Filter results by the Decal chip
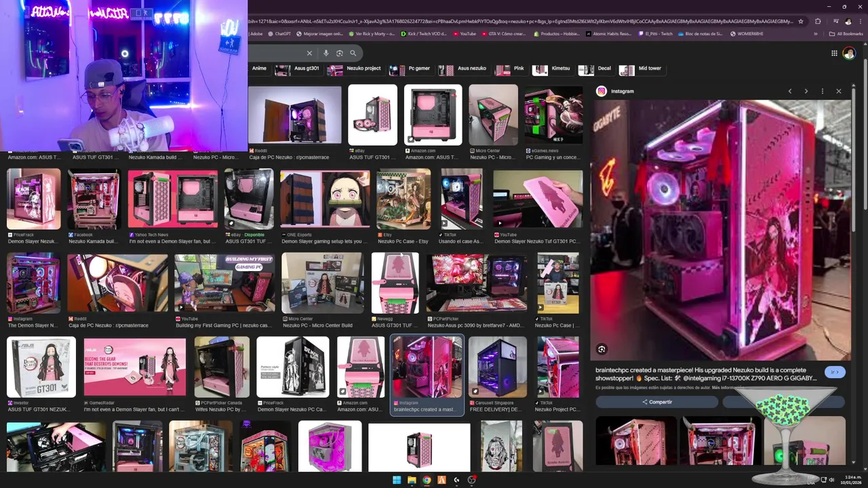Viewport: 868px width, 488px height. coord(596,68)
